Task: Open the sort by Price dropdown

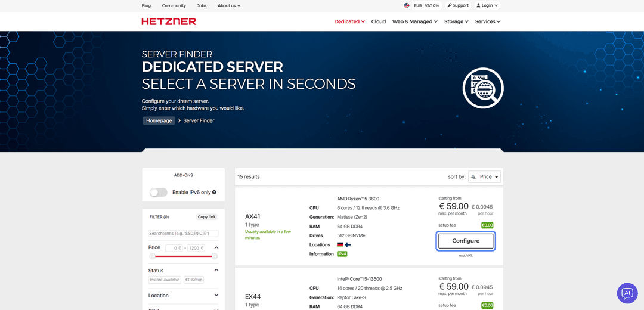Action: tap(485, 177)
